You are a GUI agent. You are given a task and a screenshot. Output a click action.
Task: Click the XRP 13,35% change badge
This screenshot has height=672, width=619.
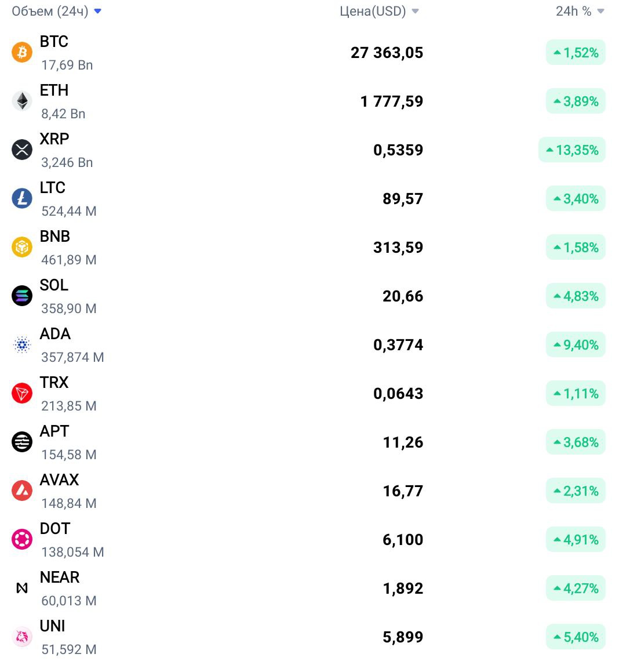tap(572, 150)
